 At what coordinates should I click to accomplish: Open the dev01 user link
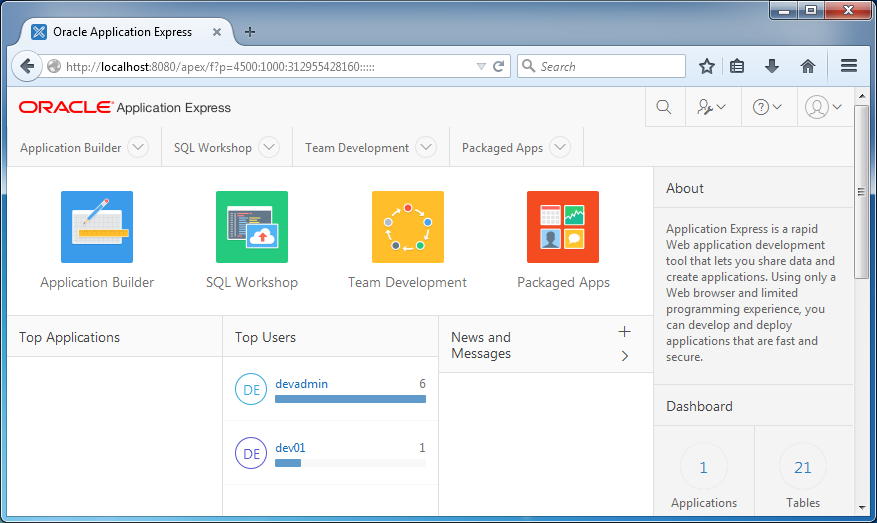tap(290, 447)
